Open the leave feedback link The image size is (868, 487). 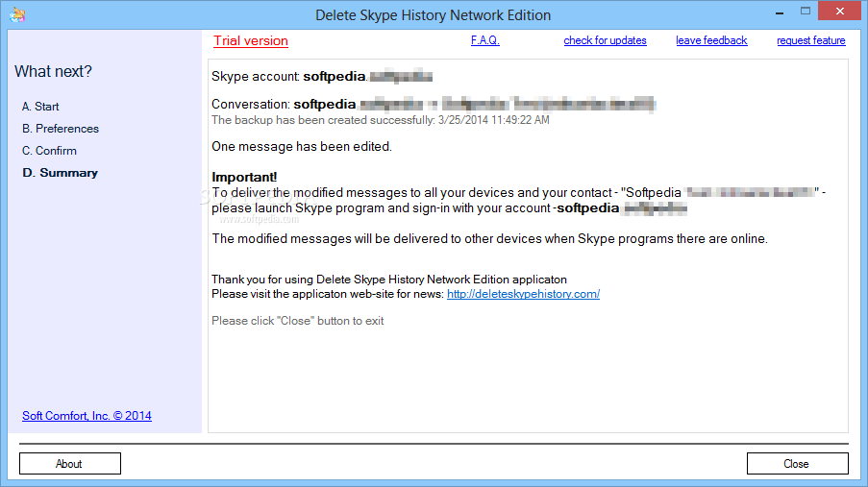[x=711, y=40]
